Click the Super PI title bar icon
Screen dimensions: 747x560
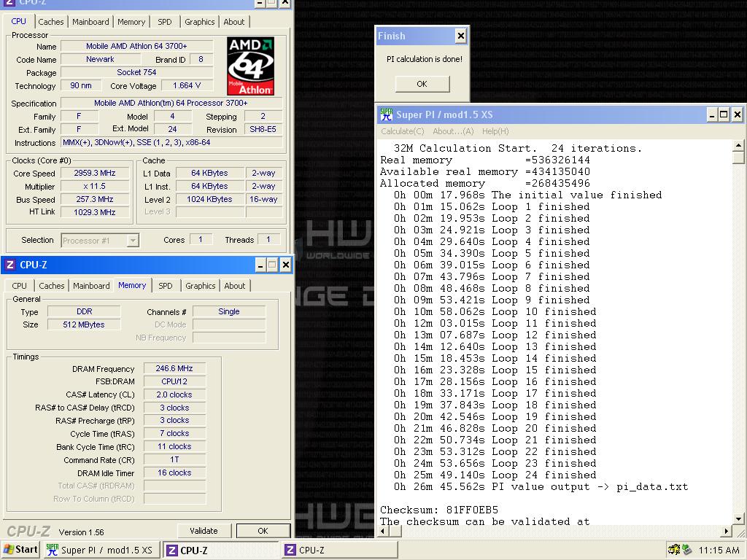coord(386,114)
